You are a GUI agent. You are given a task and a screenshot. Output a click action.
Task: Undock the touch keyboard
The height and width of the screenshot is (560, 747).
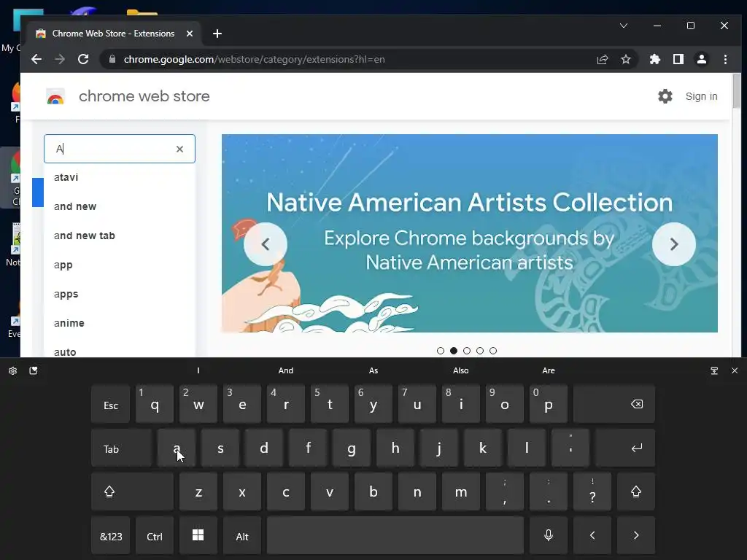[714, 370]
